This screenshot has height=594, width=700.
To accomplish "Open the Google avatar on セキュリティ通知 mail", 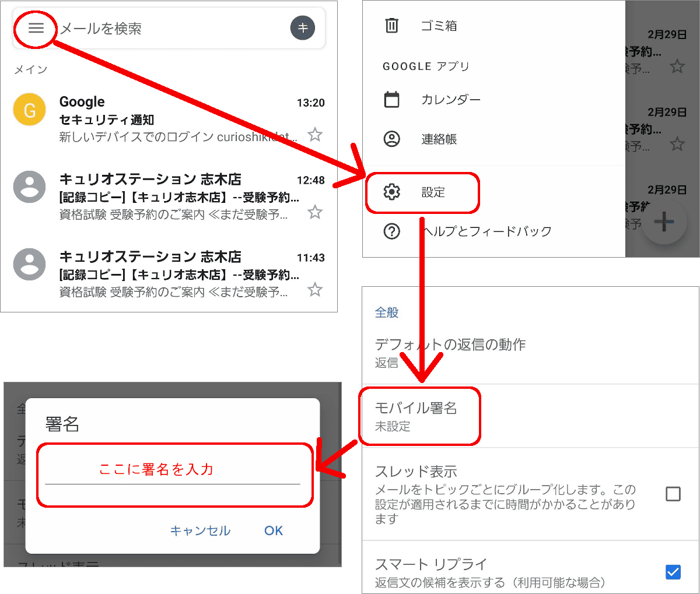I will pyautogui.click(x=29, y=109).
